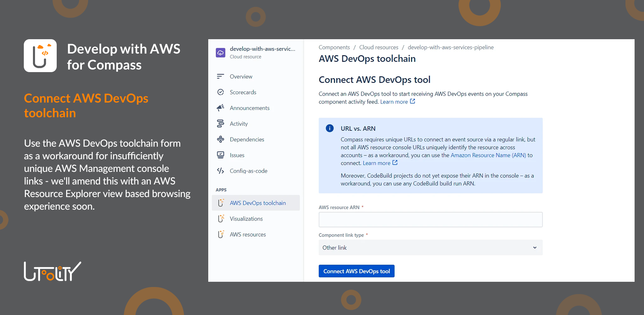Follow Learn more link in info box

[x=377, y=163]
